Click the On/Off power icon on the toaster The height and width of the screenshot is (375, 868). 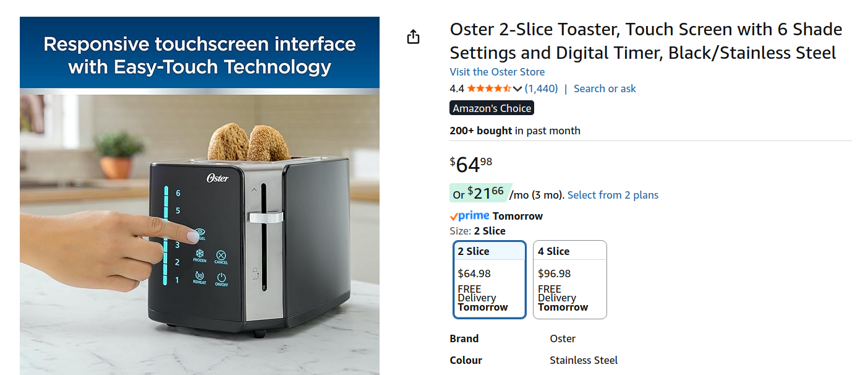[x=221, y=278]
